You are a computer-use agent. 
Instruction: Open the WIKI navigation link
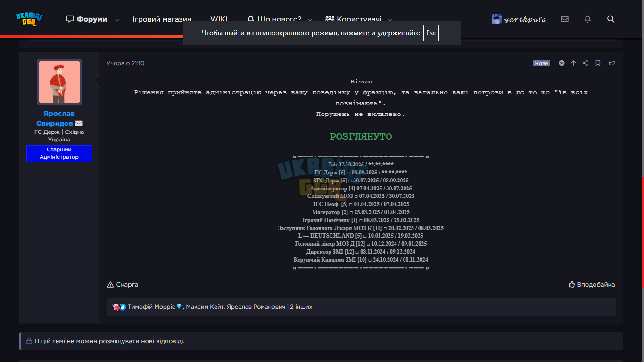click(x=219, y=19)
